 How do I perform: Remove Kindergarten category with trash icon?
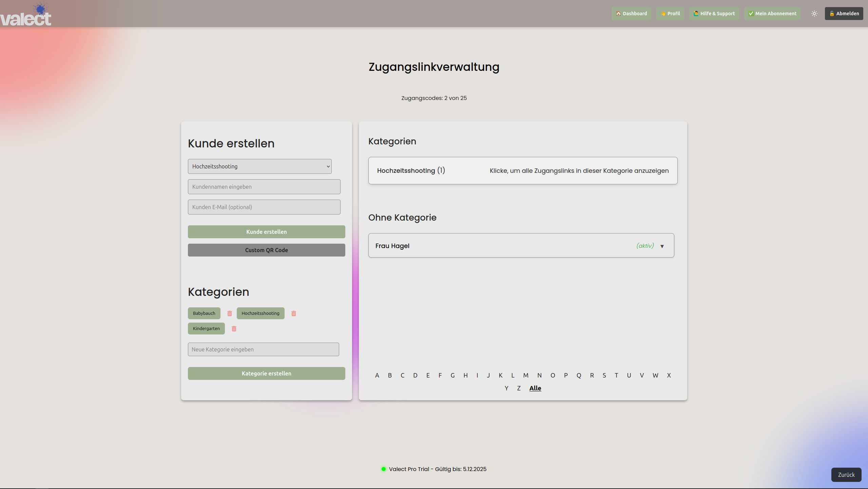(234, 329)
